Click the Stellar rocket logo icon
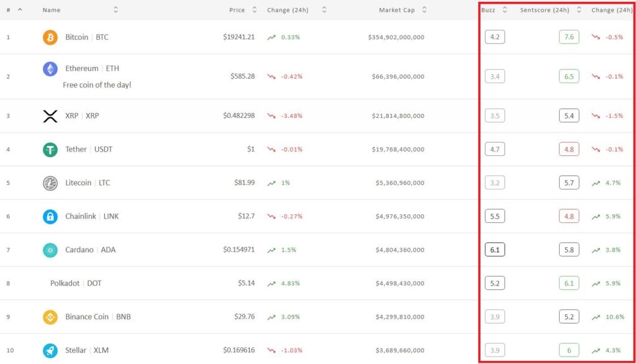 coord(50,351)
